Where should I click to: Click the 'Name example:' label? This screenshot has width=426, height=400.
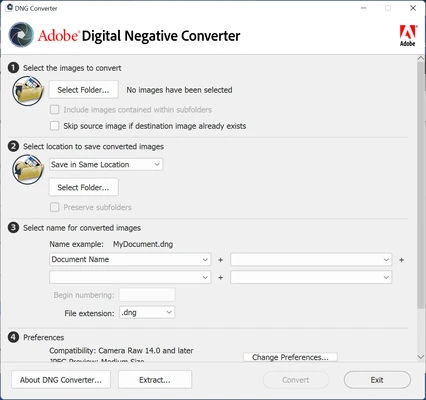[77, 244]
